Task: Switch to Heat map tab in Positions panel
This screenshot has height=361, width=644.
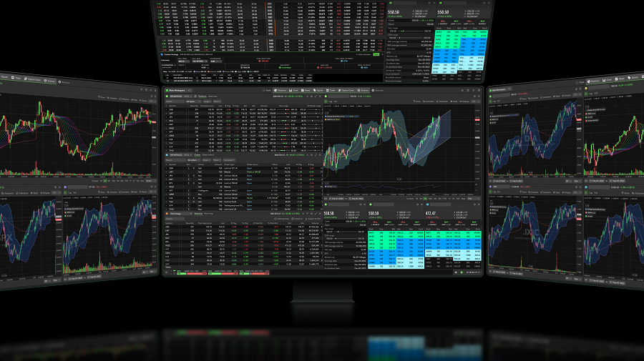Action: 213,96
